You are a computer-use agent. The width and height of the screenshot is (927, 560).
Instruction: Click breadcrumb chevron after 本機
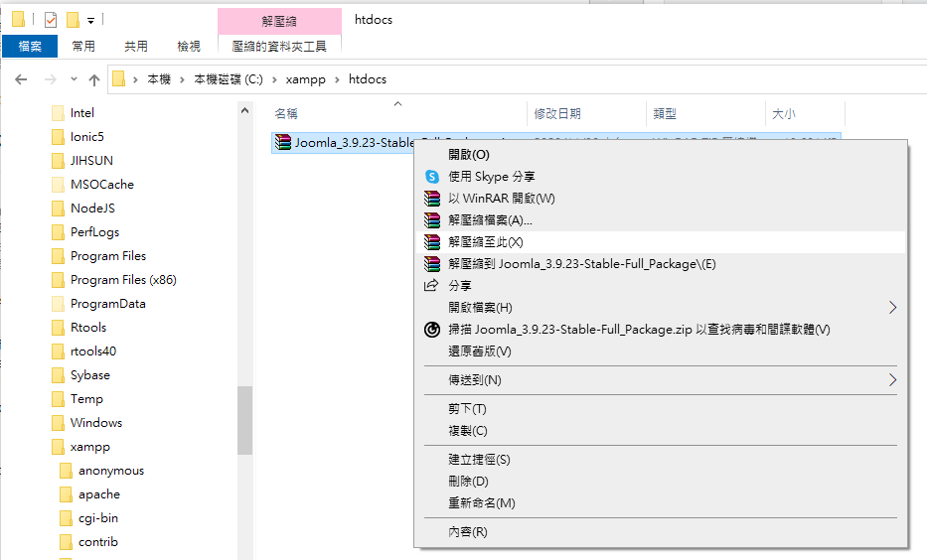(x=182, y=79)
